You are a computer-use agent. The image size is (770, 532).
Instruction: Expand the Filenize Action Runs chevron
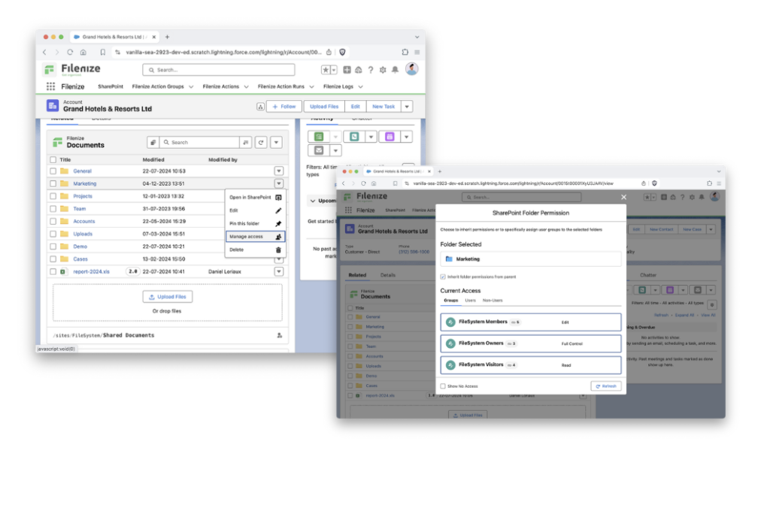pos(311,87)
